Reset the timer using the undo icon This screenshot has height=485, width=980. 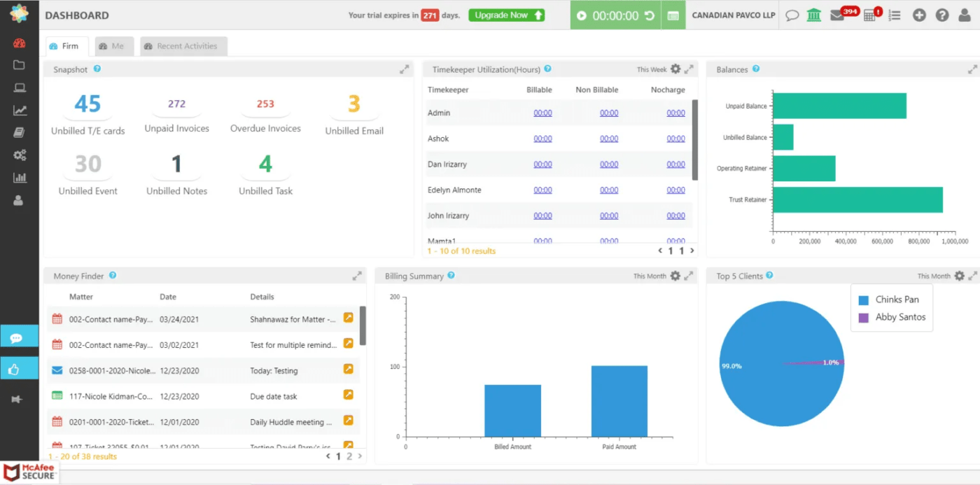pyautogui.click(x=650, y=15)
